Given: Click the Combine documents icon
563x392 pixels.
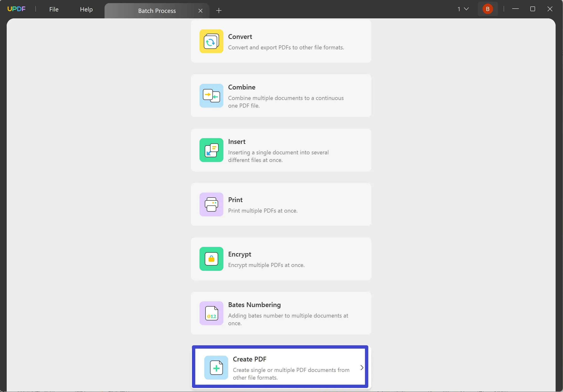Looking at the screenshot, I should pos(211,95).
